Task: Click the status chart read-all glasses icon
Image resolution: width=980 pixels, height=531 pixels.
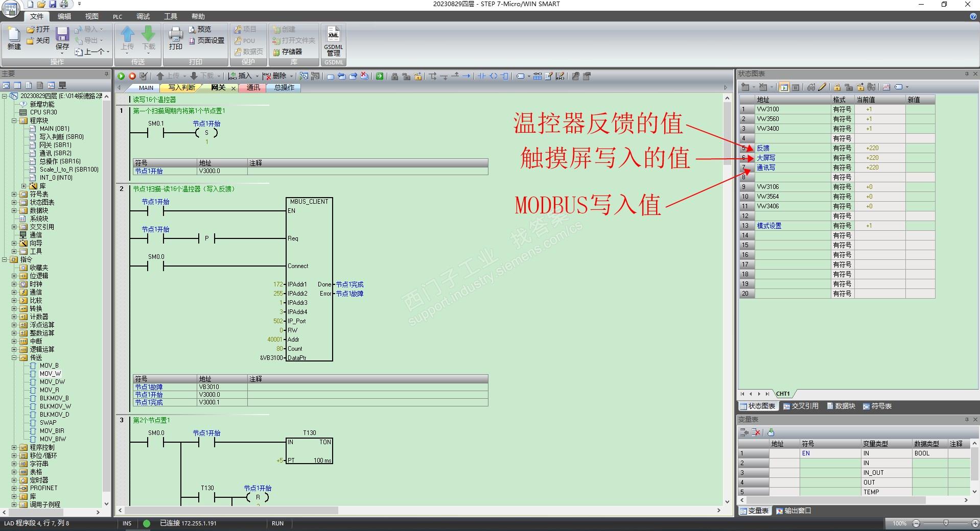Action: pos(811,87)
